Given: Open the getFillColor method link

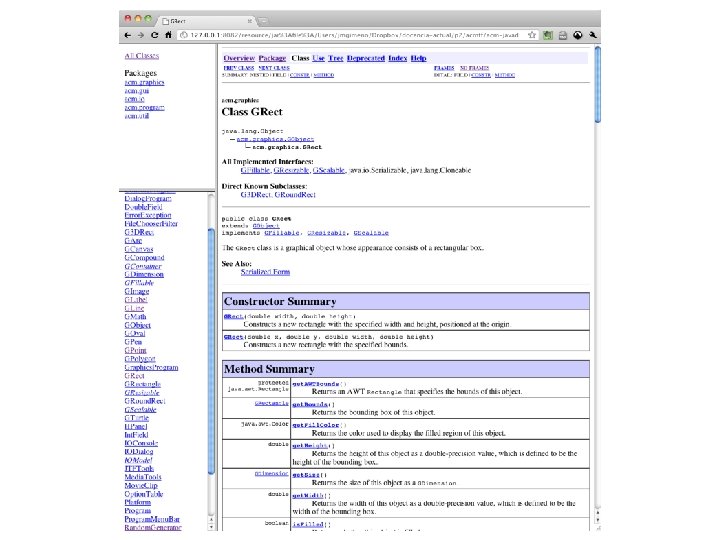Looking at the screenshot, I should (x=316, y=425).
